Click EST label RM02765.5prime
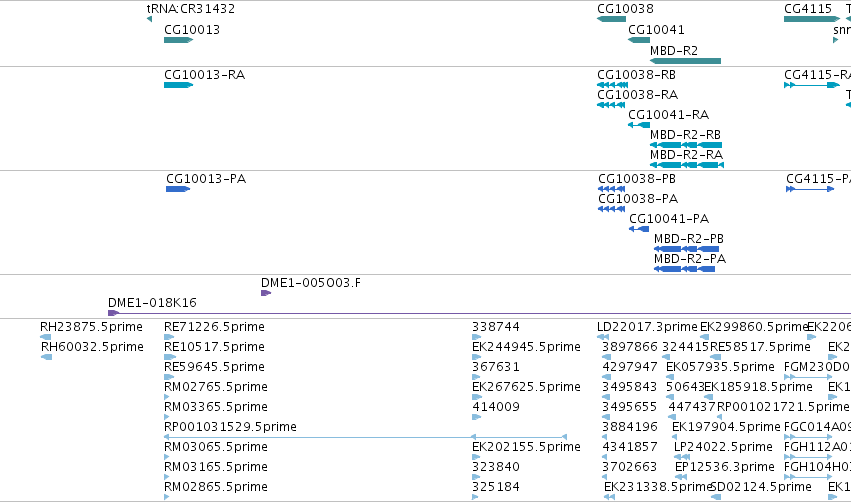The image size is (851, 502). point(215,387)
